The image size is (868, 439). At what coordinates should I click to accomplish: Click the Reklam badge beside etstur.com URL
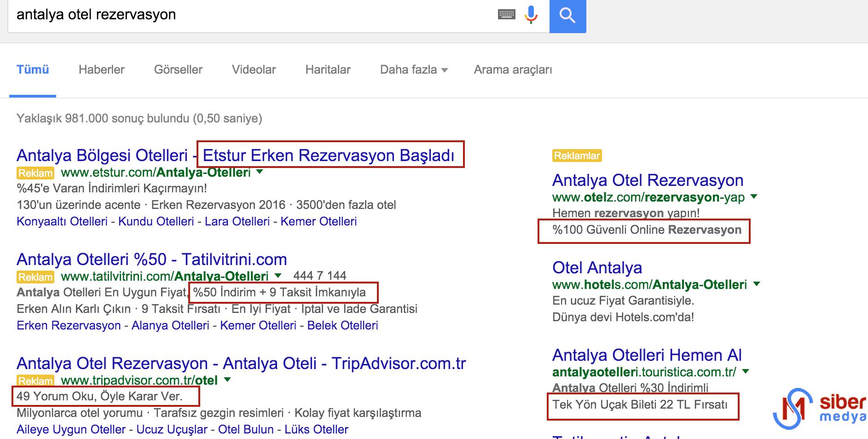(x=35, y=173)
